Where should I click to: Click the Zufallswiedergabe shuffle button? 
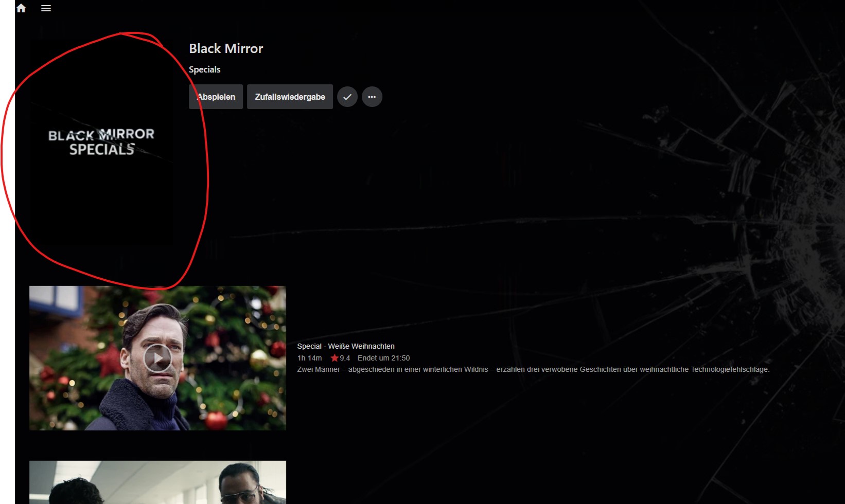tap(290, 97)
